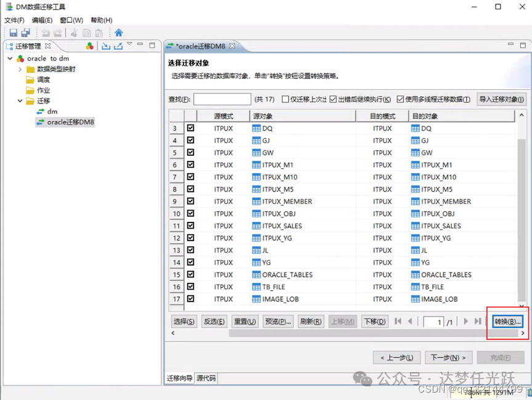Click the Cut scissors icon
Viewport: 532px width, 400px height.
coord(75,33)
